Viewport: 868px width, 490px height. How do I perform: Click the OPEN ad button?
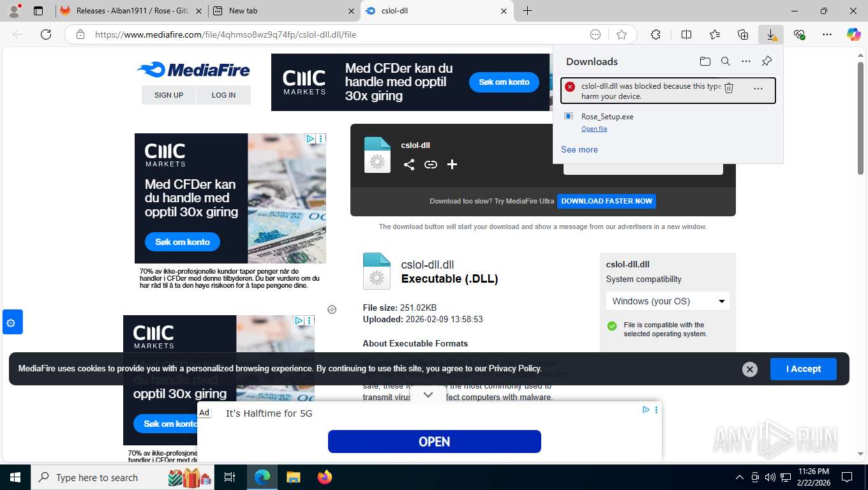(x=435, y=442)
